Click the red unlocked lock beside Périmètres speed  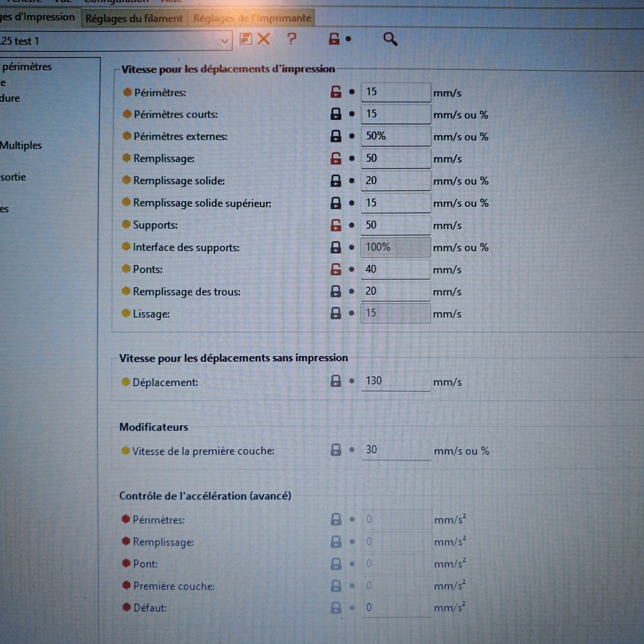336,92
